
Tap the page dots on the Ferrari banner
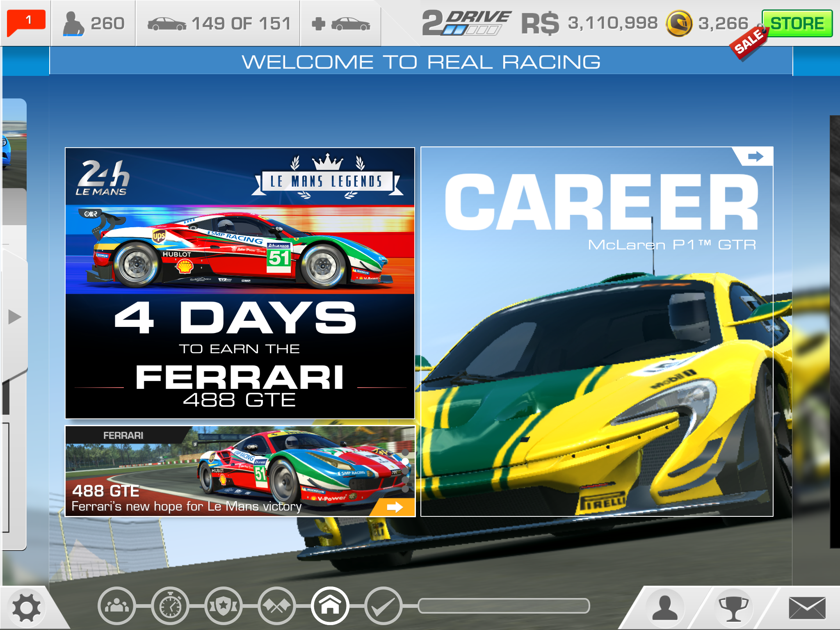pos(405,471)
